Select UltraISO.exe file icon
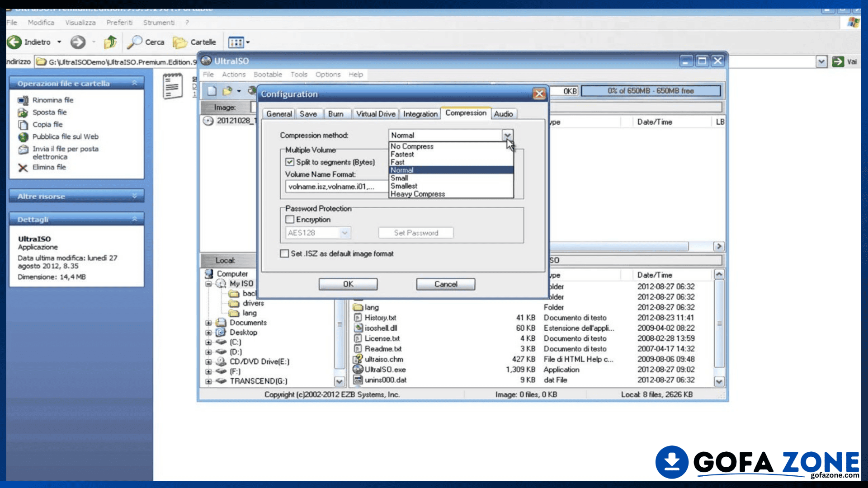This screenshot has width=868, height=488. (x=358, y=369)
